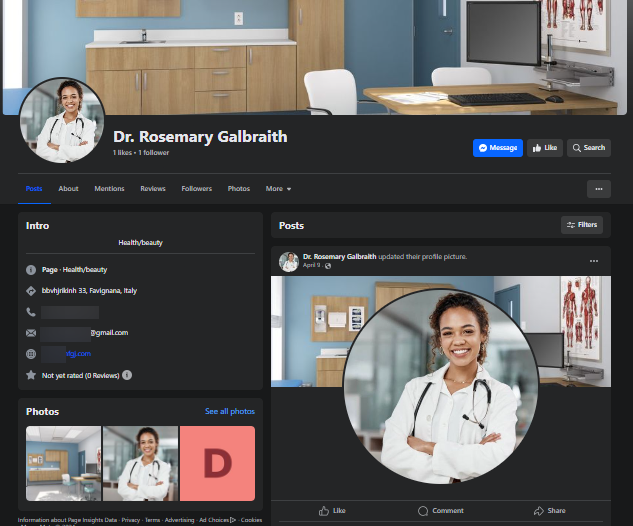Click the website globe icon
Image resolution: width=633 pixels, height=526 pixels.
tap(31, 354)
